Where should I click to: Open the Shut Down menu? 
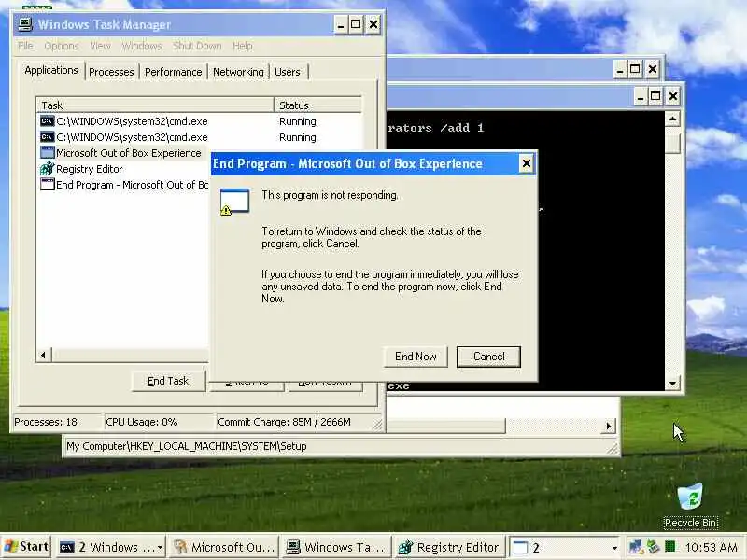[197, 46]
